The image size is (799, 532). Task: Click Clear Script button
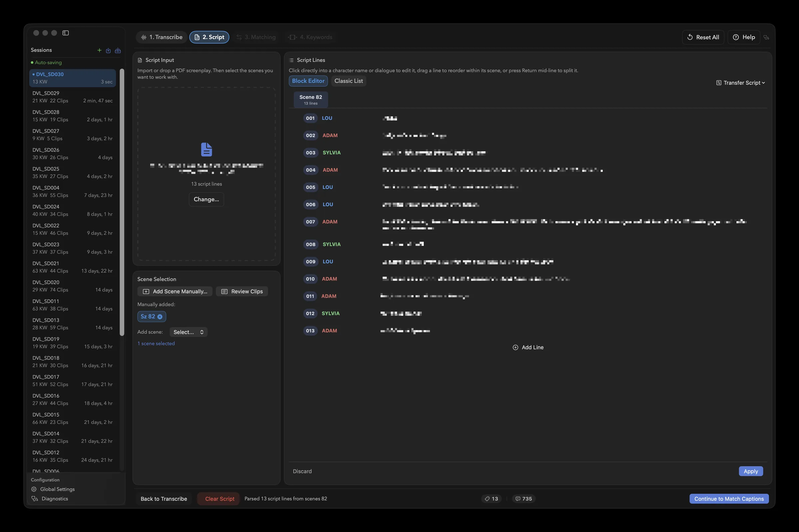pos(219,499)
